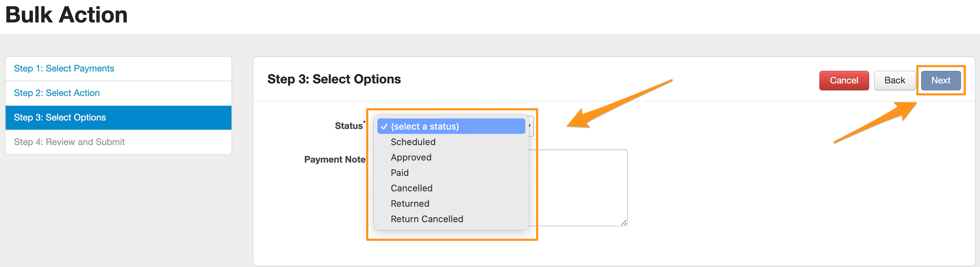Open Step 1: Select Payments

coord(64,68)
